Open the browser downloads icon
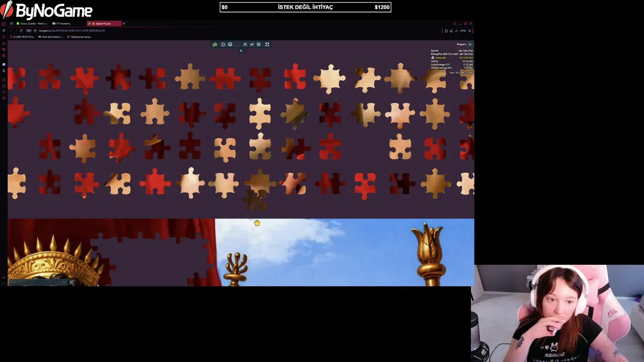 point(456,31)
